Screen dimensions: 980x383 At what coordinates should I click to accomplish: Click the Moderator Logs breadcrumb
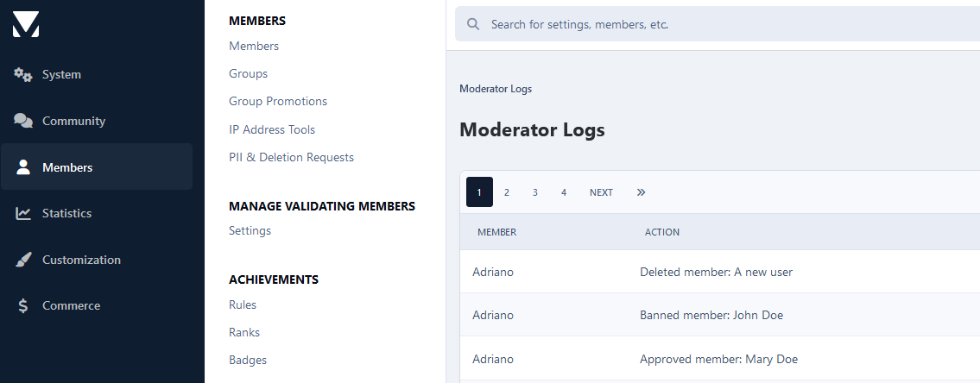pyautogui.click(x=496, y=89)
